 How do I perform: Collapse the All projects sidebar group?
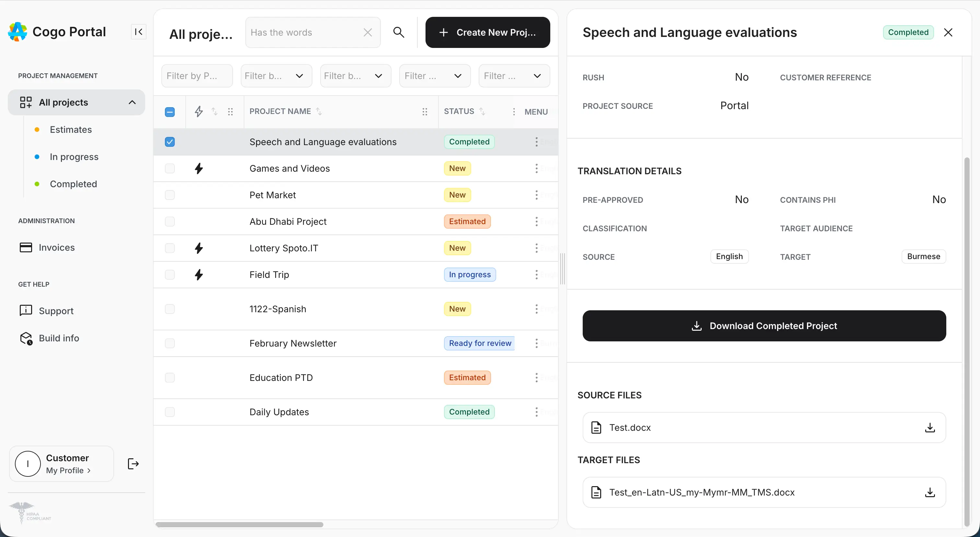[132, 102]
